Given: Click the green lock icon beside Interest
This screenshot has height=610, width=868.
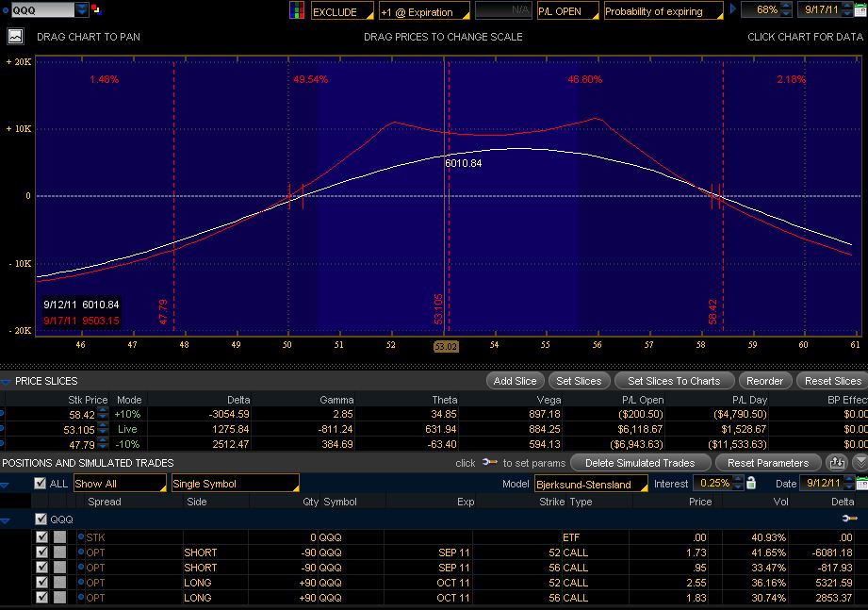Looking at the screenshot, I should [751, 483].
